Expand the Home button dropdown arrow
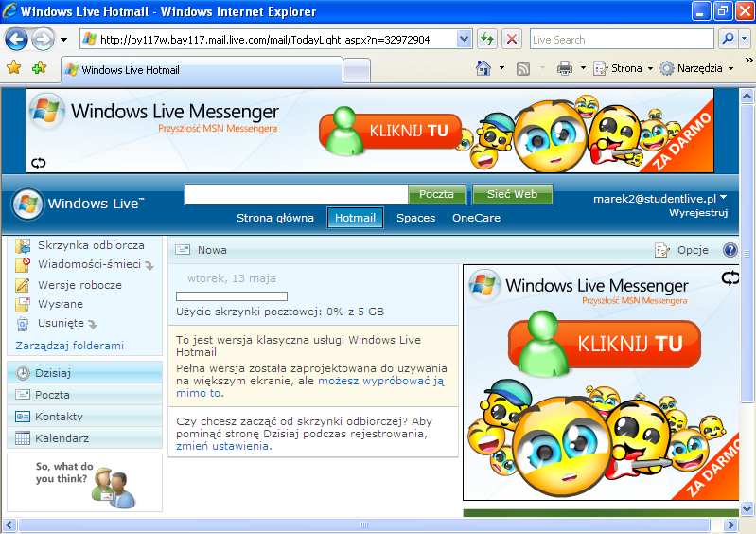 (x=501, y=68)
